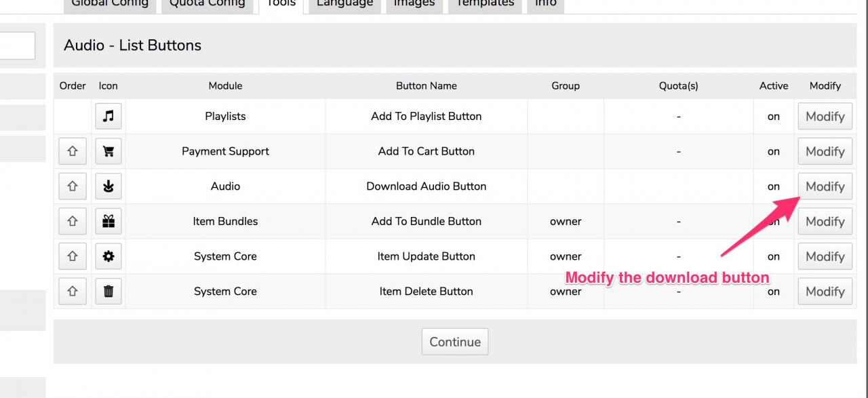The width and height of the screenshot is (868, 398).
Task: Move Item Update Button up in order
Action: point(73,257)
